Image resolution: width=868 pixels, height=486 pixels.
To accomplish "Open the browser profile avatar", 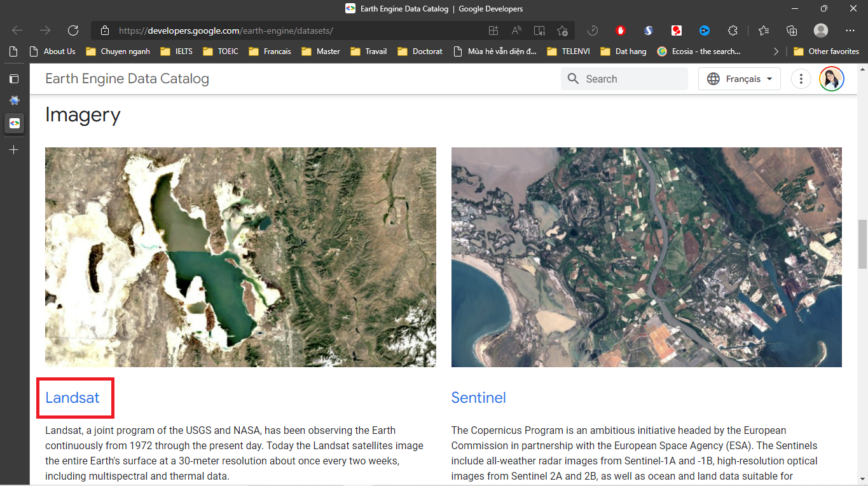I will click(x=821, y=30).
